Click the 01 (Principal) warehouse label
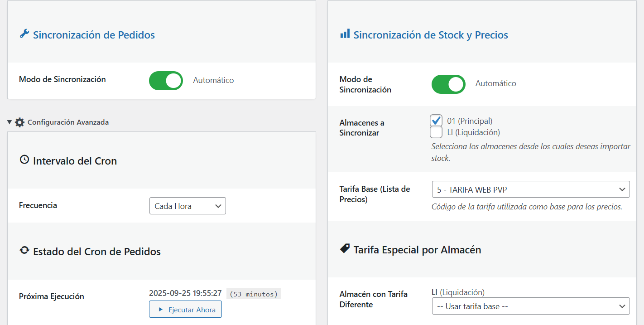Viewport: 644px width, 325px height. point(470,121)
